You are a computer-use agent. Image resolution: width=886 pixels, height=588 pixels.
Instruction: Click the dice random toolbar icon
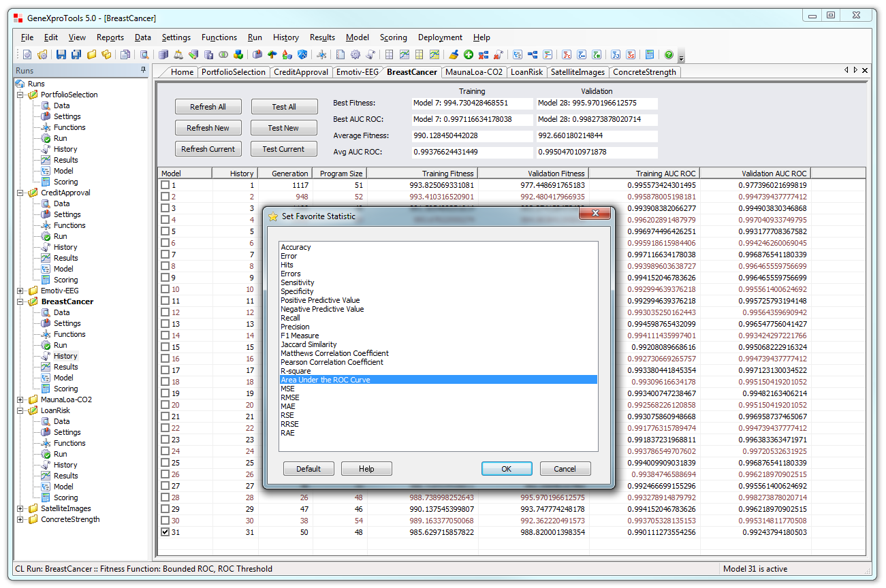click(302, 54)
